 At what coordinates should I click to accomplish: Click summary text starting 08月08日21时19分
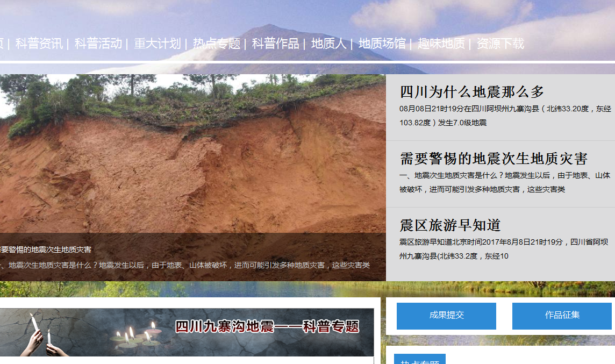click(505, 115)
